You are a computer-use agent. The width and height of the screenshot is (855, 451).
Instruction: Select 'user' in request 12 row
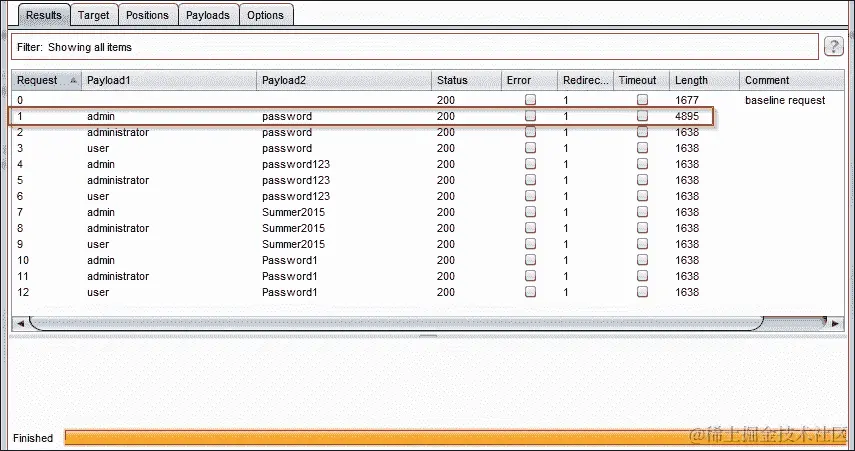[x=98, y=292]
